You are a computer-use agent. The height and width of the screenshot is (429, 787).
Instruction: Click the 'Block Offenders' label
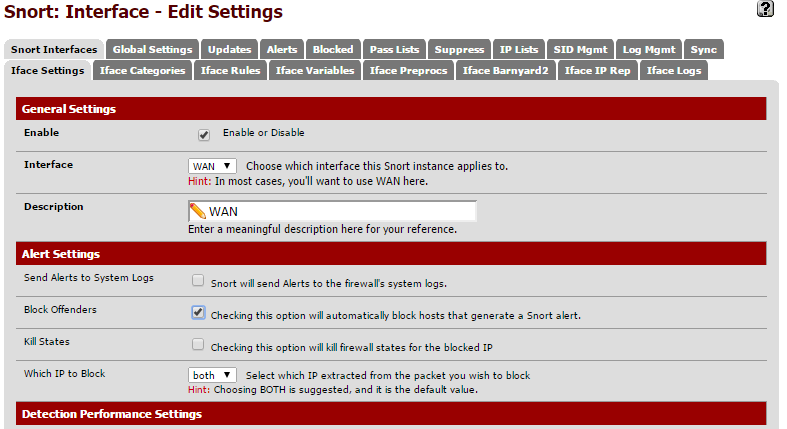(60, 310)
